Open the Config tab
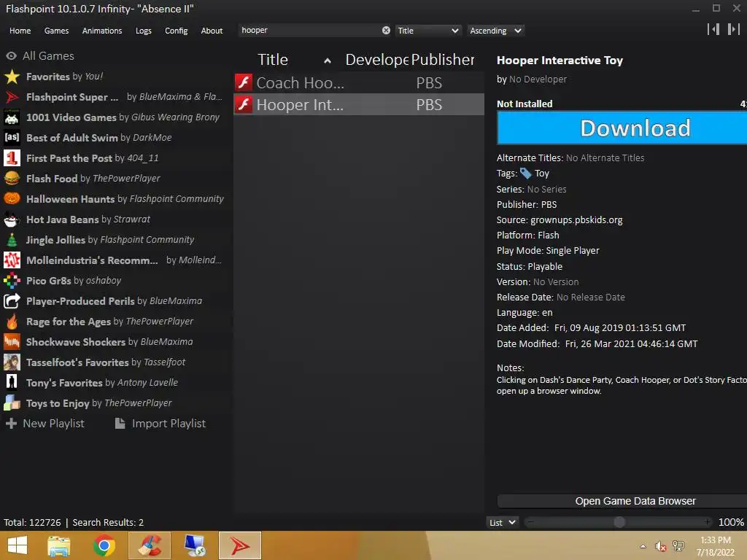Viewport: 747px width, 560px height. (x=177, y=31)
